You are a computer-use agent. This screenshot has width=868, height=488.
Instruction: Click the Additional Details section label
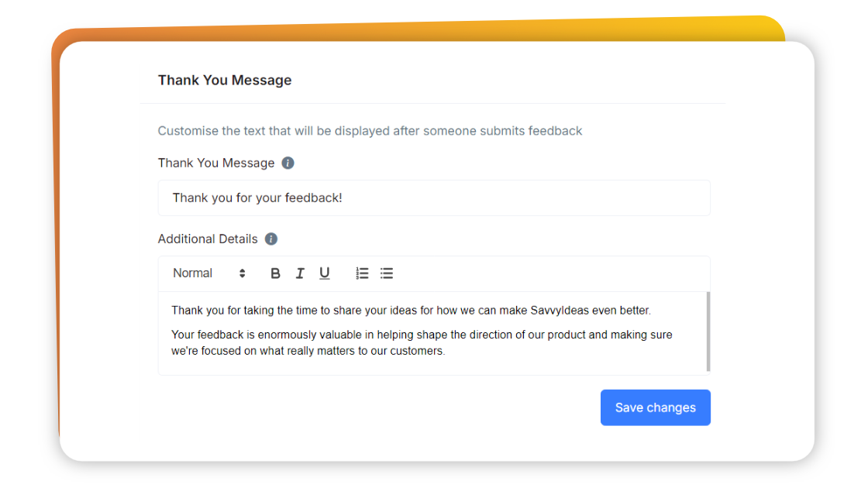(x=208, y=239)
